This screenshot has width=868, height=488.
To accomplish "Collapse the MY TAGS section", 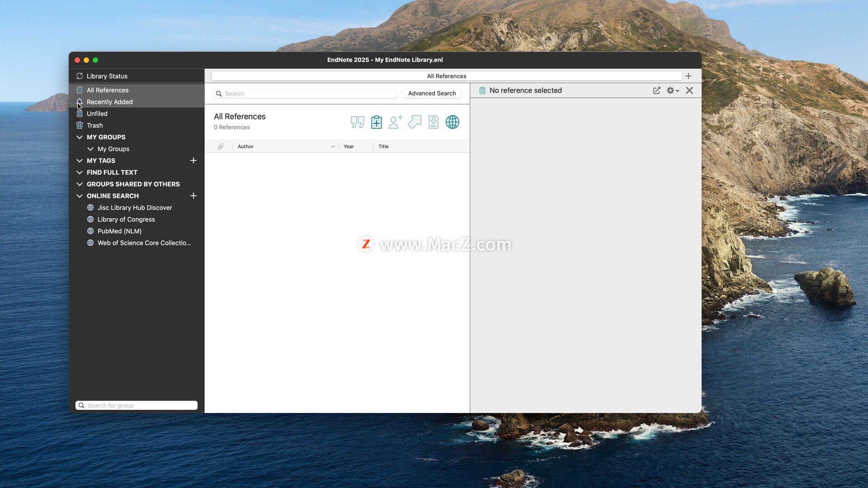I will pyautogui.click(x=80, y=160).
